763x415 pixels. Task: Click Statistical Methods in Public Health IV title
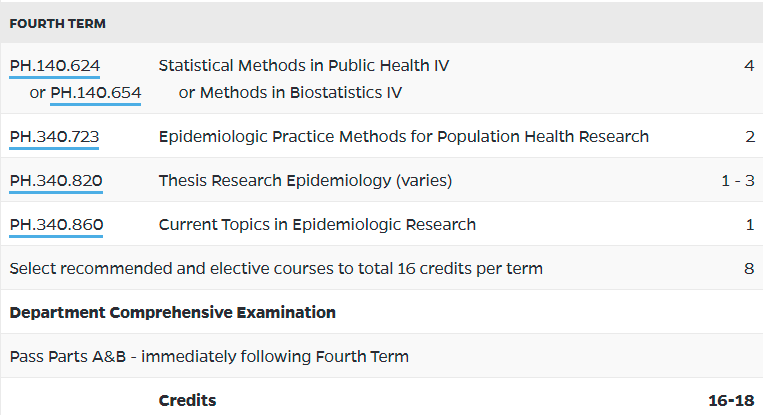point(304,66)
